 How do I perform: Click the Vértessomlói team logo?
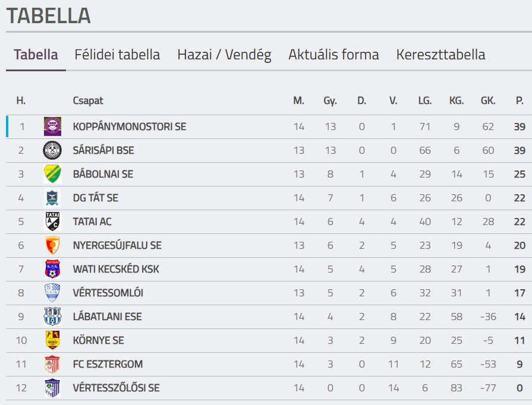point(52,293)
